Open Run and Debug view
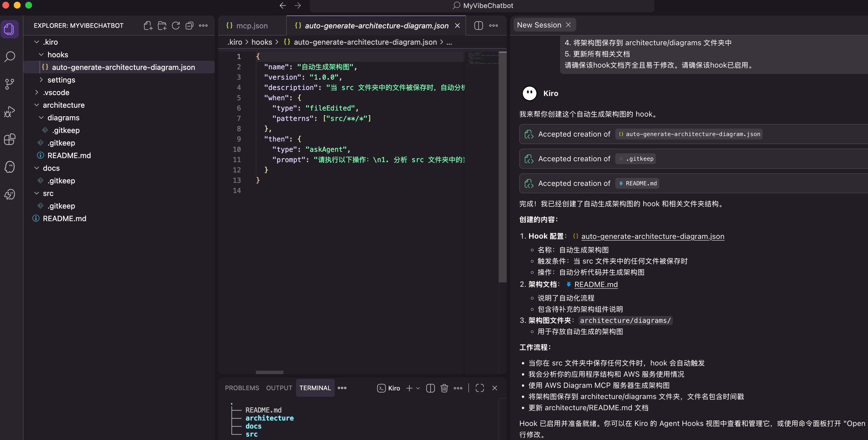Screen dimensions: 868x440 (10, 112)
